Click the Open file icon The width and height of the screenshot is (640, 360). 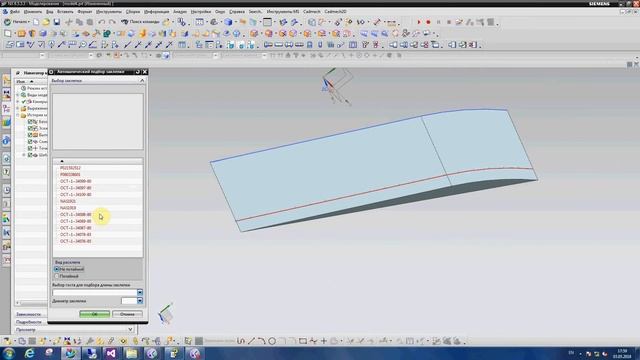point(46,22)
